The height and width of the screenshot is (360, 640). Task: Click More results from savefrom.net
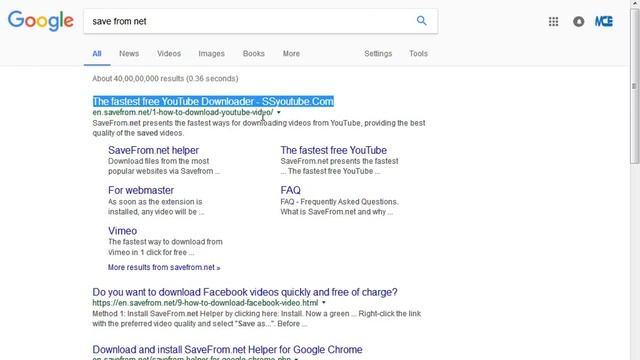(x=164, y=267)
